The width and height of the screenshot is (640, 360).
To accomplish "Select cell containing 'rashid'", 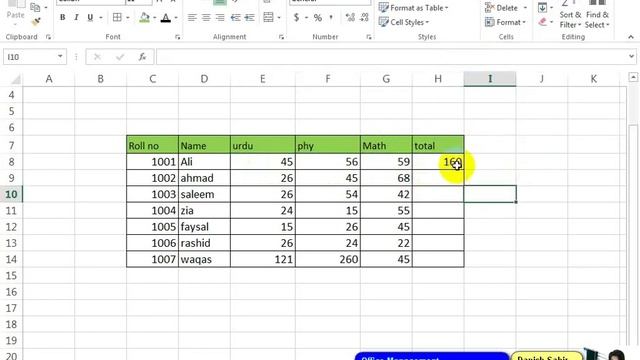I will [x=204, y=243].
